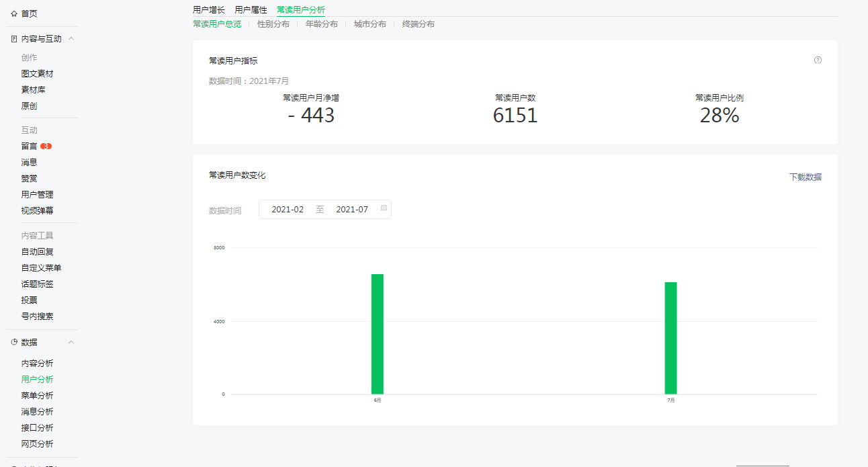Click the end date 2021-07 field
Viewport: 868px width, 467px height.
coord(352,210)
